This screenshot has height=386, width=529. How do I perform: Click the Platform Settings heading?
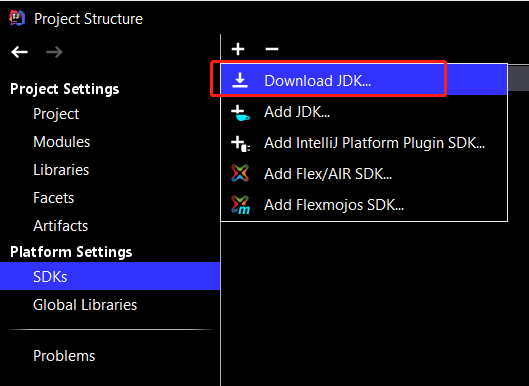point(71,252)
